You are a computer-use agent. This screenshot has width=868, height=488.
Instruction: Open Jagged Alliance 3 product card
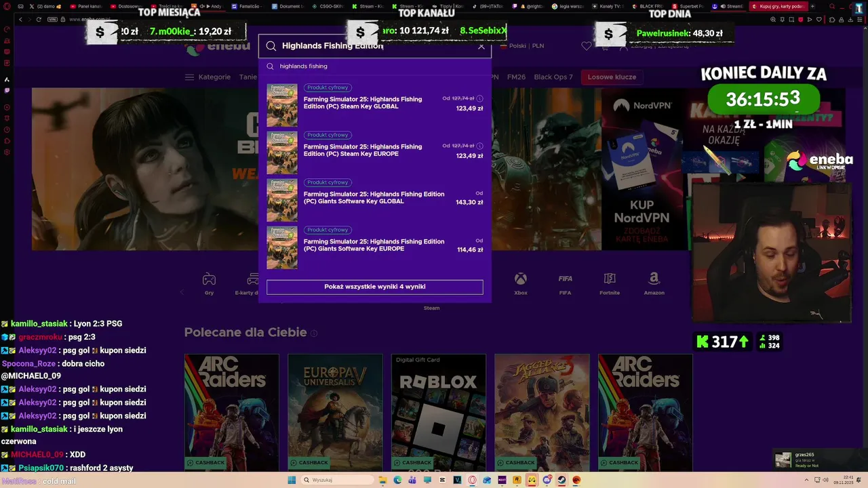[542, 412]
